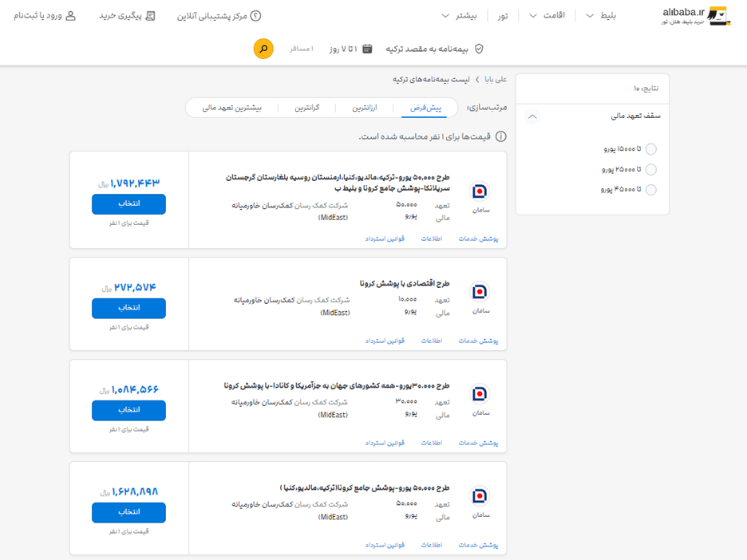The height and width of the screenshot is (560, 747).
Task: Collapse the سقف تعهد مالی filter section
Action: tap(533, 116)
